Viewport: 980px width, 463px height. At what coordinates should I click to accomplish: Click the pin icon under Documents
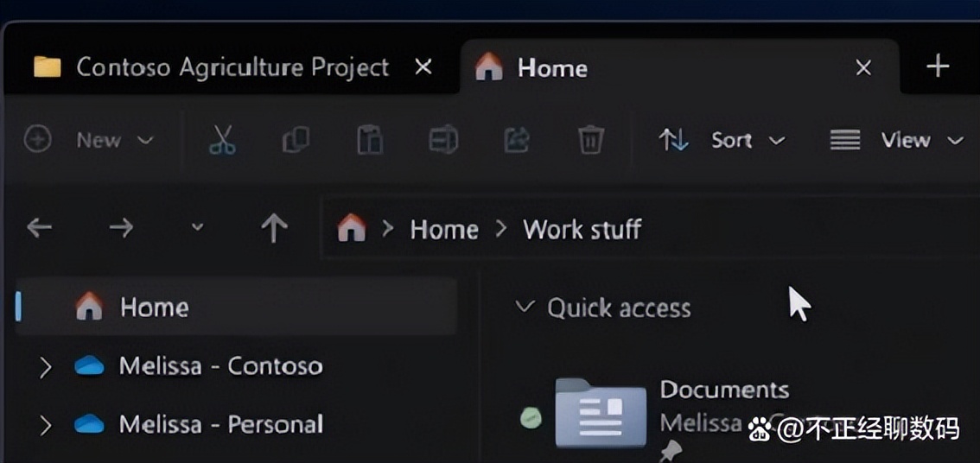point(671,451)
